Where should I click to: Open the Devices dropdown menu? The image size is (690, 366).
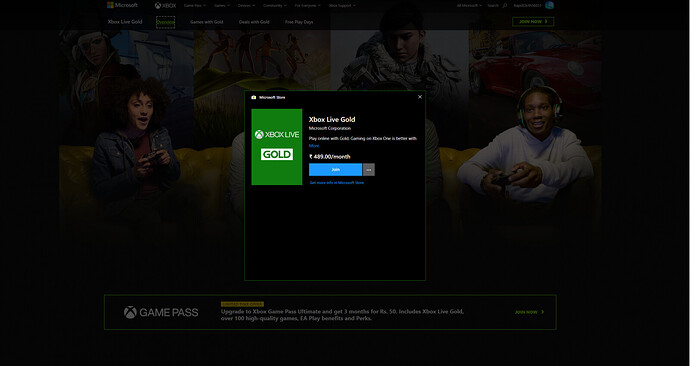tap(246, 6)
